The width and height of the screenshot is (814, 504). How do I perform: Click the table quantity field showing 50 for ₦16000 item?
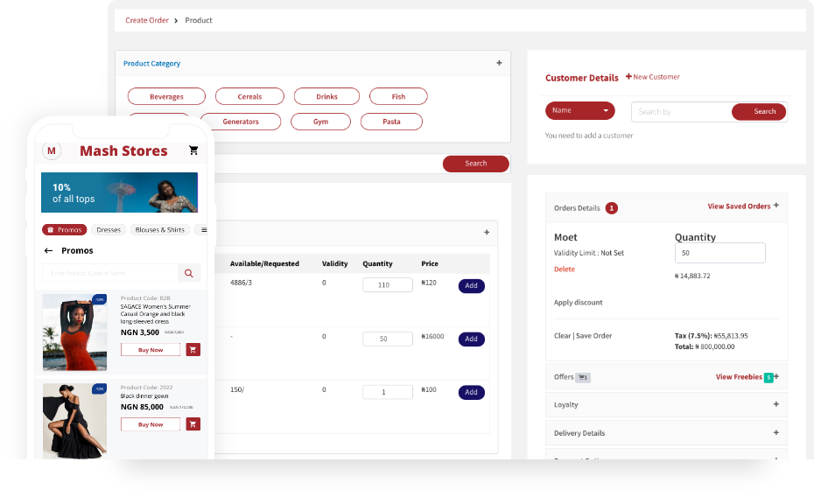point(388,339)
